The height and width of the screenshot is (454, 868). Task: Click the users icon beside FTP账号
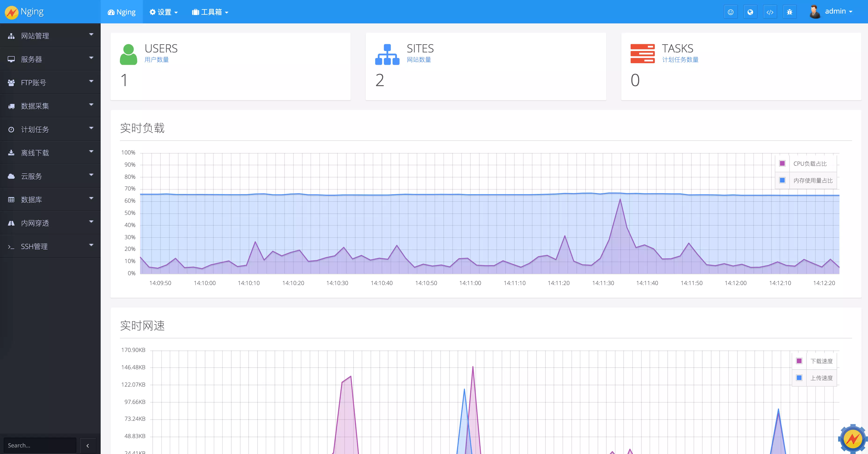point(11,83)
